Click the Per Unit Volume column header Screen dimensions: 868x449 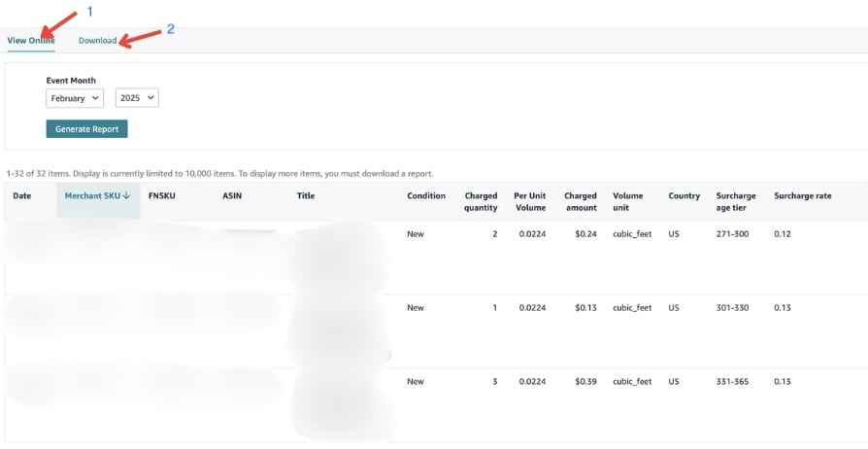[530, 201]
